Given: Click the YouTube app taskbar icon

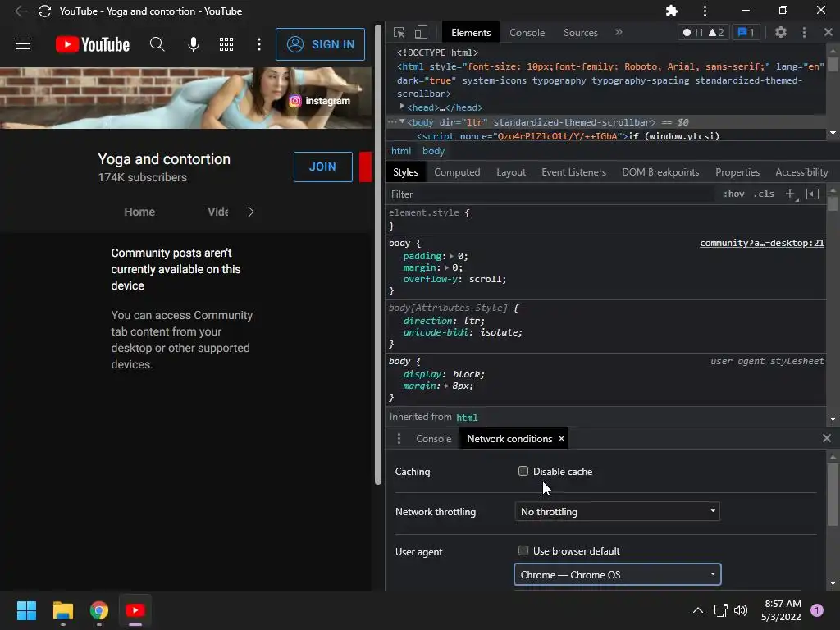Looking at the screenshot, I should tap(135, 610).
